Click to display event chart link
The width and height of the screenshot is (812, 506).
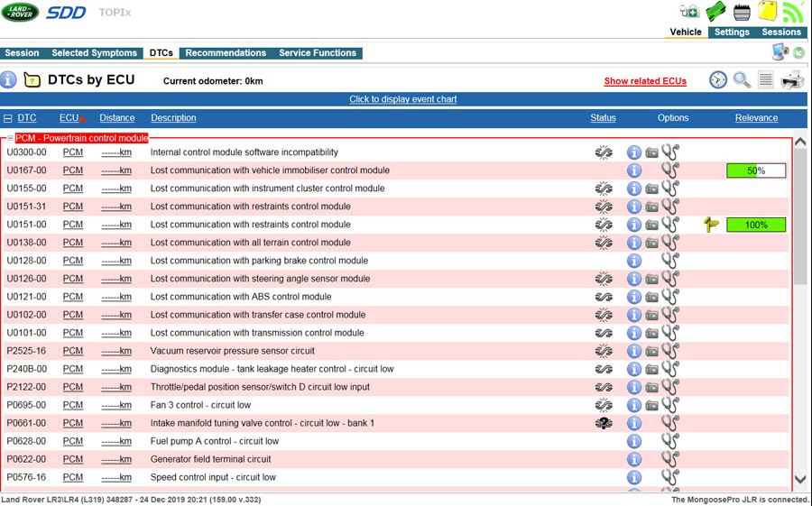[x=403, y=99]
